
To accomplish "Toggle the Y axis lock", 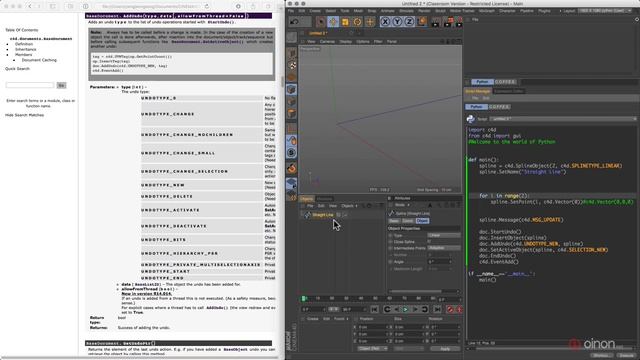I will pos(398,21).
